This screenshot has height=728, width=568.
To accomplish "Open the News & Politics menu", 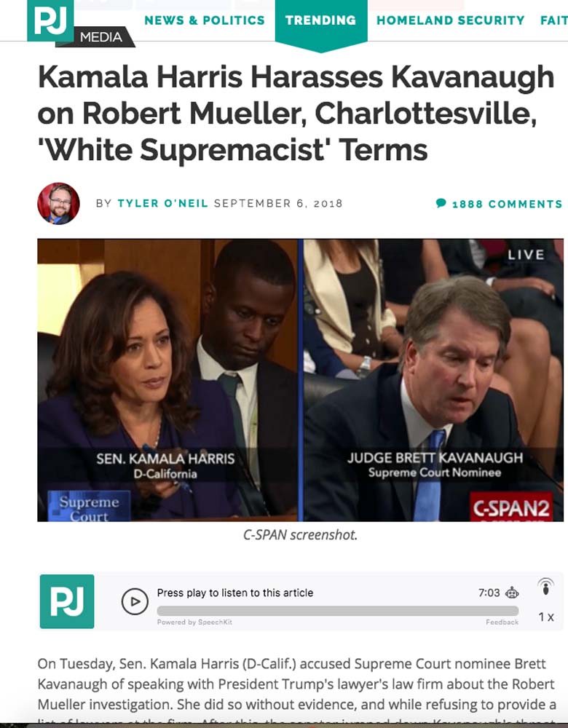I will coord(205,20).
